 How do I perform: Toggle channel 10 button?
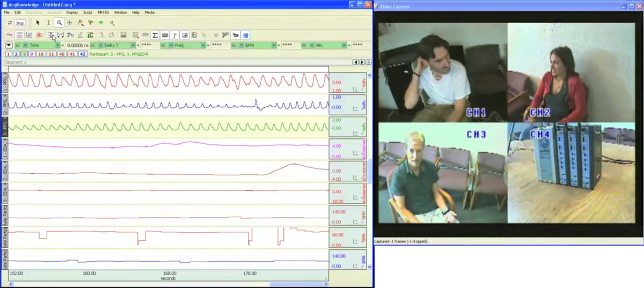pyautogui.click(x=41, y=54)
